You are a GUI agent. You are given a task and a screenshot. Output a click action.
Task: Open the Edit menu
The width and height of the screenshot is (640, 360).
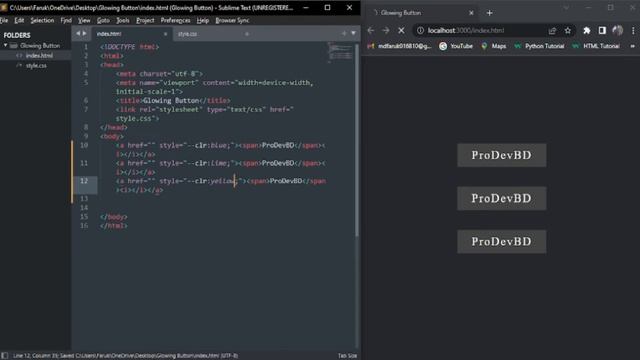click(x=19, y=20)
